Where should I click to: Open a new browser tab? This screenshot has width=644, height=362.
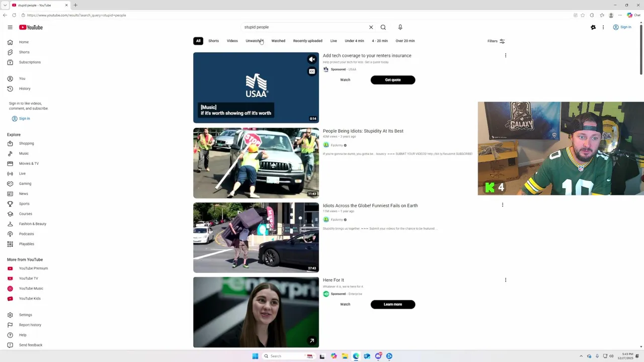coord(75,5)
